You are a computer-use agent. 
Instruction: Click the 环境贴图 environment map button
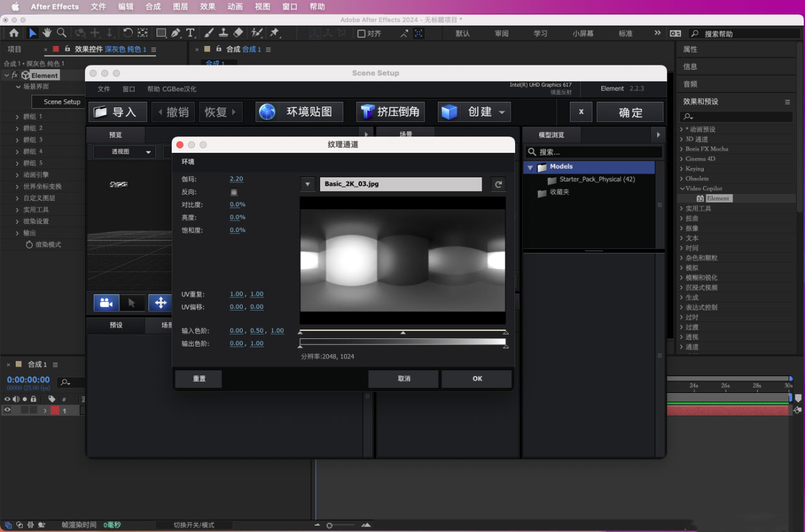(299, 112)
